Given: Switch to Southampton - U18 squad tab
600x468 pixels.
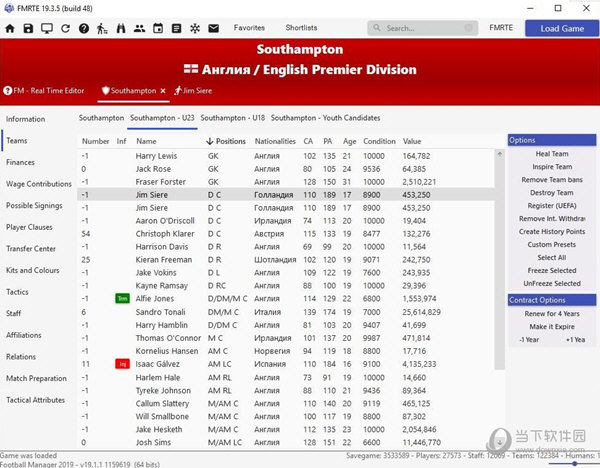Looking at the screenshot, I should 233,117.
